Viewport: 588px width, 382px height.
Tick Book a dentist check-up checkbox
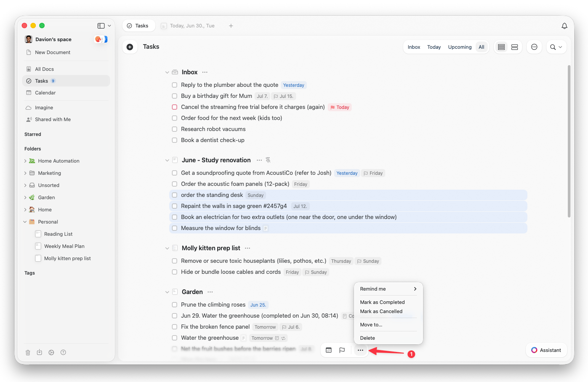(x=175, y=140)
